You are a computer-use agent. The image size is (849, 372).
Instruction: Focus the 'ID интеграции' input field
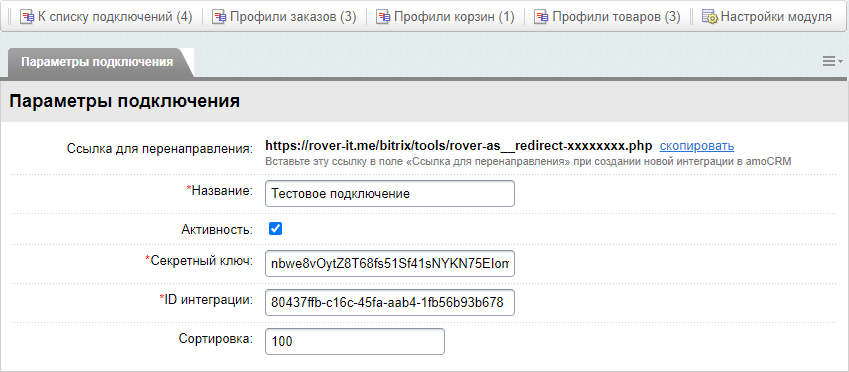(390, 302)
